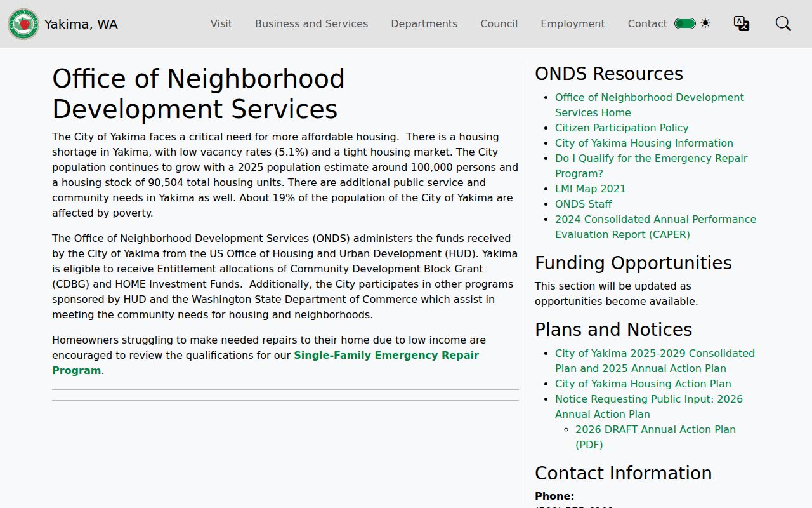Viewport: 812px width, 508px height.
Task: Click the Plans and Notices heading
Action: click(613, 330)
